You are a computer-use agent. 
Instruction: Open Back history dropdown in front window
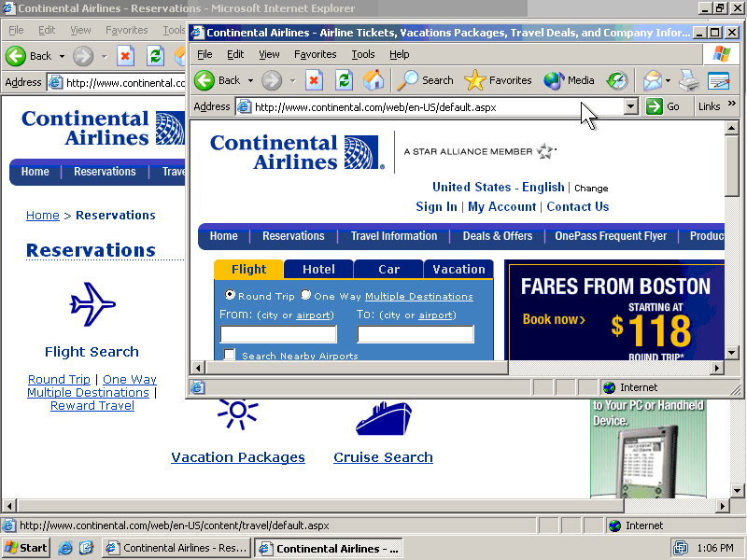[x=250, y=80]
